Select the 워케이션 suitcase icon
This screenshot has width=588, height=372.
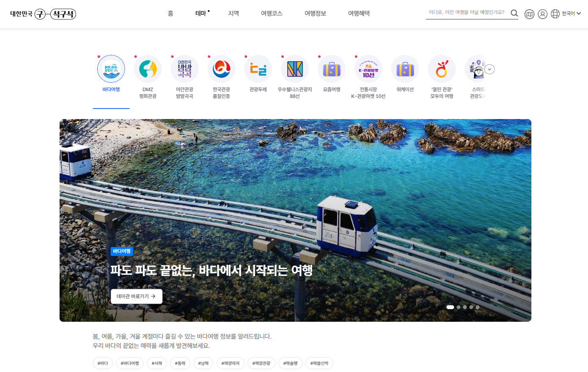405,69
